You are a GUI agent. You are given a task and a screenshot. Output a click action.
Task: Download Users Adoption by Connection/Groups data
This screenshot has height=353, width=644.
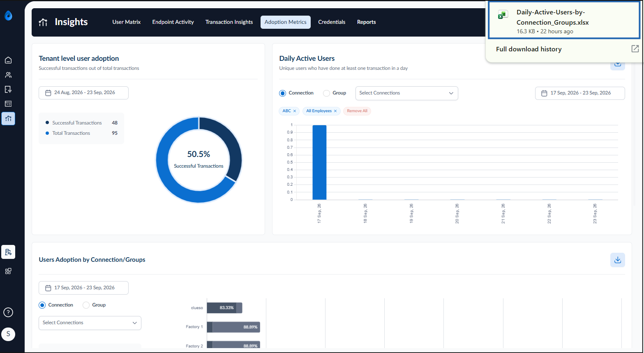click(x=617, y=260)
